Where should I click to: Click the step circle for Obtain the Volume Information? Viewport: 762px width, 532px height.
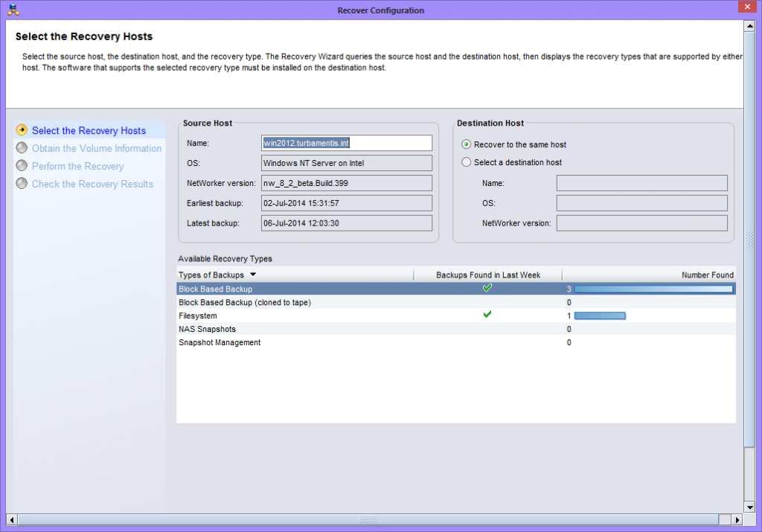[x=22, y=148]
